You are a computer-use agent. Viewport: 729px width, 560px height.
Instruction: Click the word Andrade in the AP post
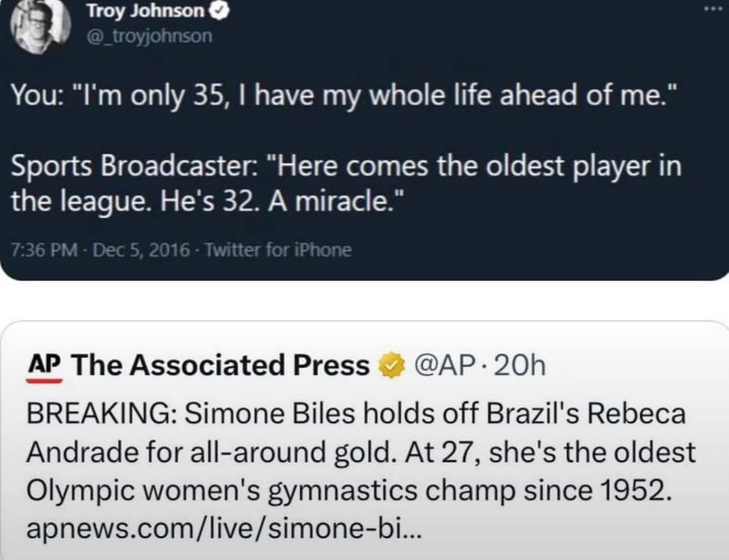tap(83, 452)
